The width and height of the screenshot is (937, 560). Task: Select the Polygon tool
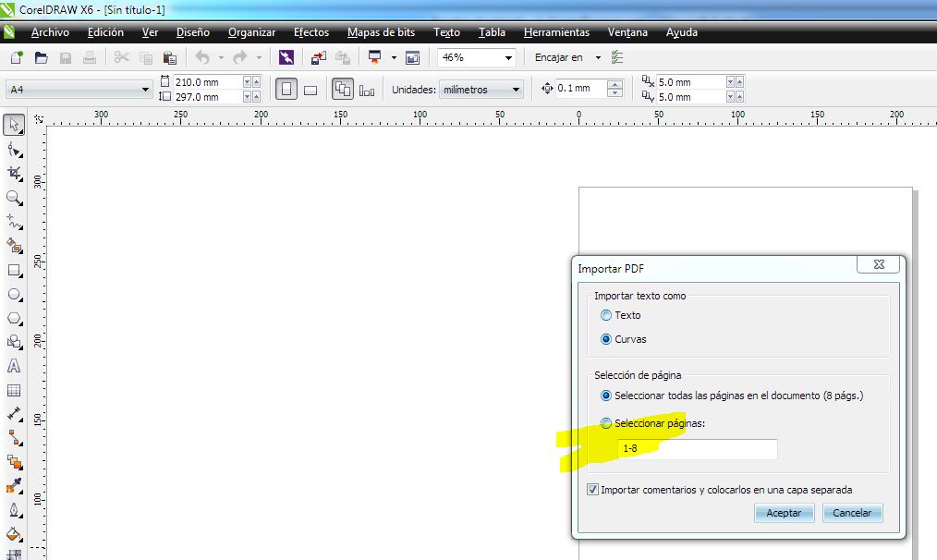[x=15, y=318]
